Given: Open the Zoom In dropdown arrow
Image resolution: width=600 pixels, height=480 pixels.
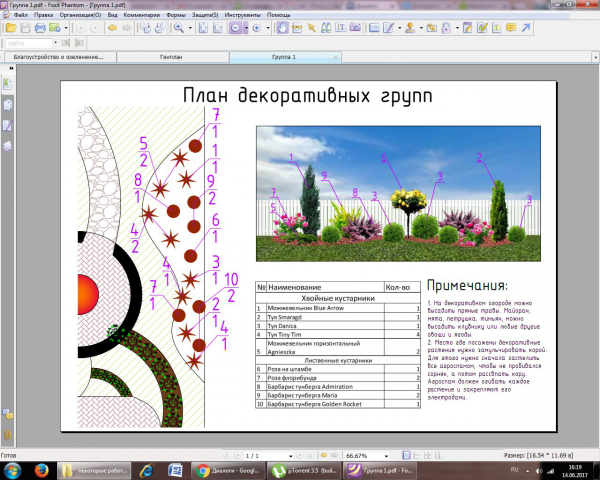Looking at the screenshot, I should pyautogui.click(x=268, y=28).
